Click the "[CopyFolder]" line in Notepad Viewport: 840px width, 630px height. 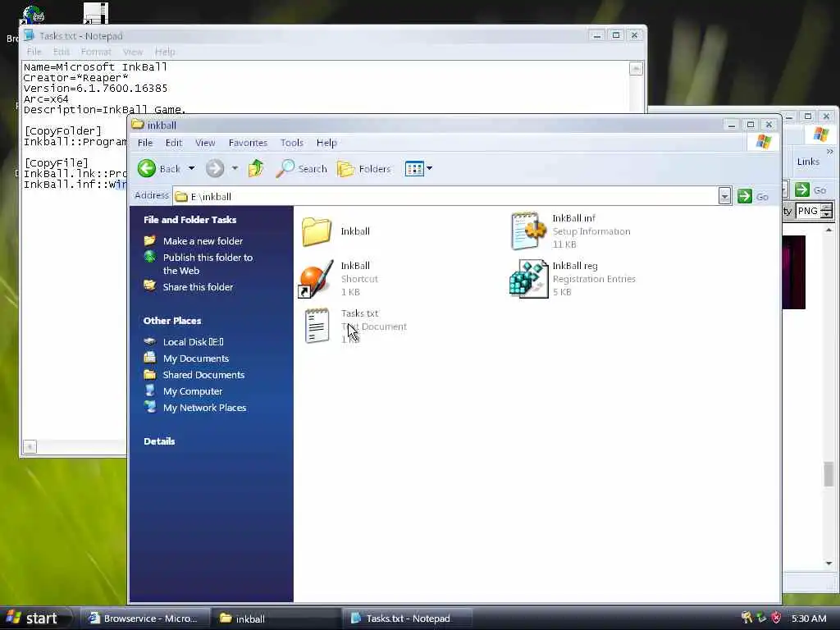[x=62, y=130]
